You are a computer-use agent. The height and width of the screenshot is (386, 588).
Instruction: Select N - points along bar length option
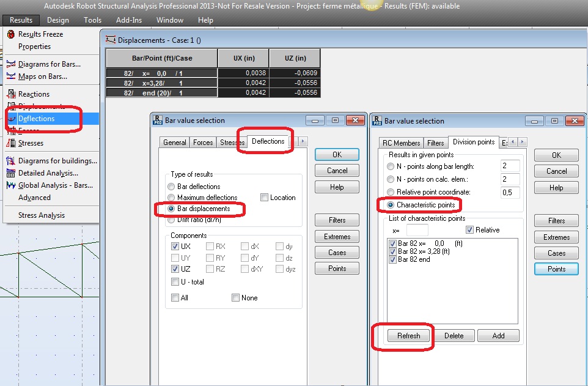coord(391,166)
